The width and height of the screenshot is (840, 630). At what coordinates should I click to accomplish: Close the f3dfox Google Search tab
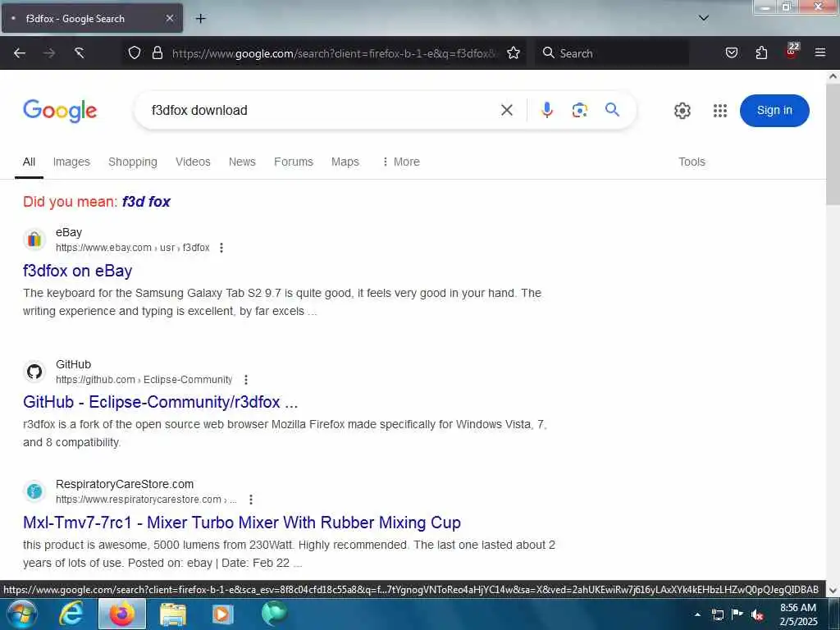click(169, 18)
